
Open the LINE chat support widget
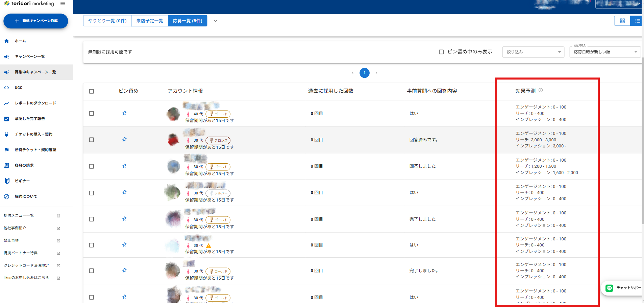tap(623, 288)
